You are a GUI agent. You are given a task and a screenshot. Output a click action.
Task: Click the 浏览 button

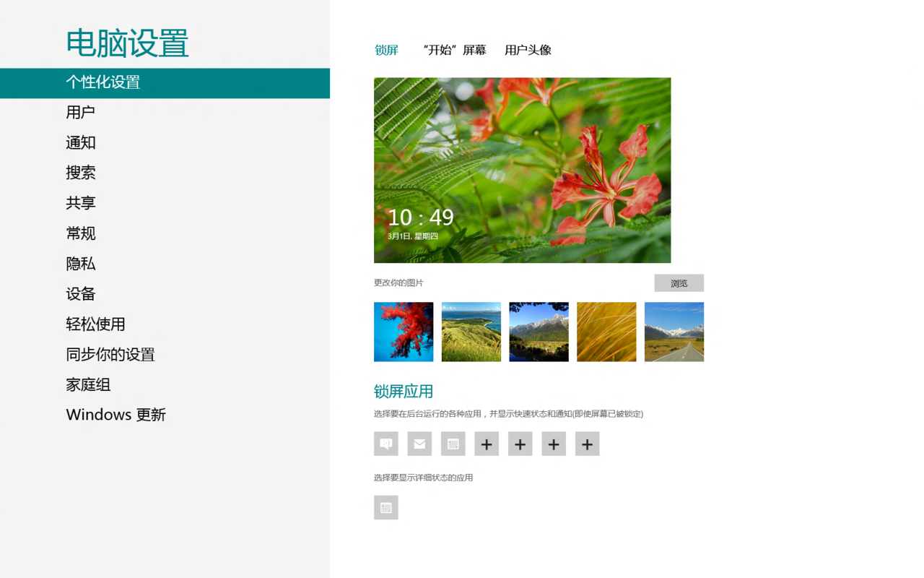coord(679,282)
